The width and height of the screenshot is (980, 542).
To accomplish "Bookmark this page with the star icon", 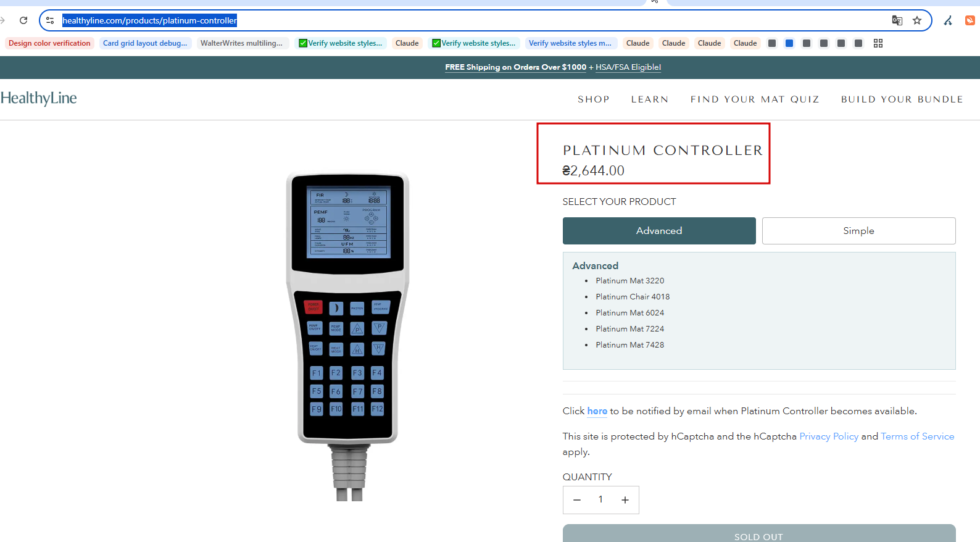I will tap(917, 20).
